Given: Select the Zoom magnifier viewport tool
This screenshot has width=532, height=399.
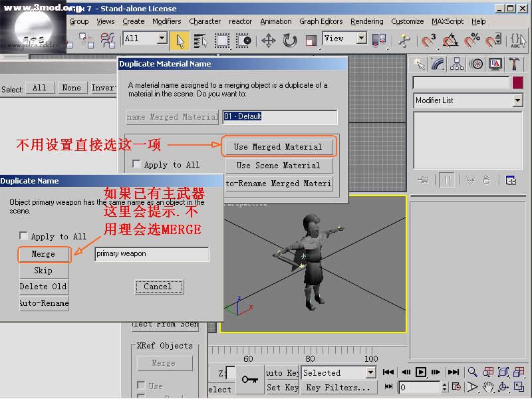Looking at the screenshot, I should 472,372.
